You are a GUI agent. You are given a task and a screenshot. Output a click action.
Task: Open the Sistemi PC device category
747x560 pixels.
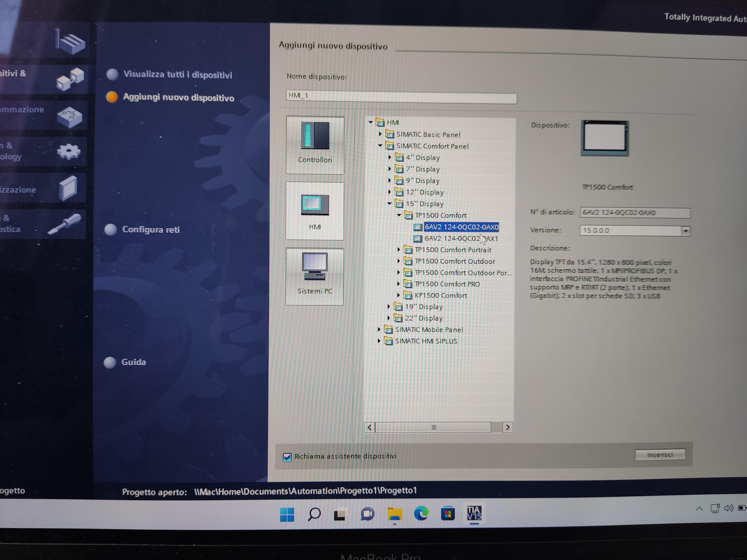314,276
